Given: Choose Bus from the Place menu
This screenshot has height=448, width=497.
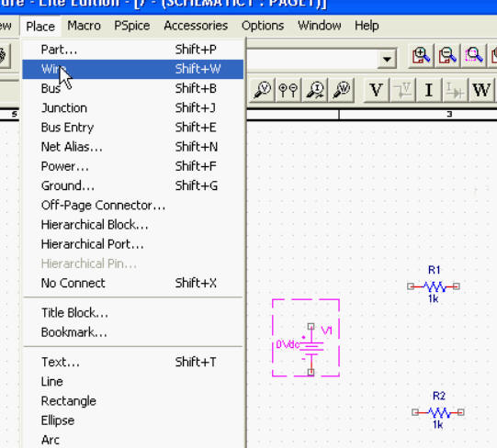Looking at the screenshot, I should tap(133, 88).
